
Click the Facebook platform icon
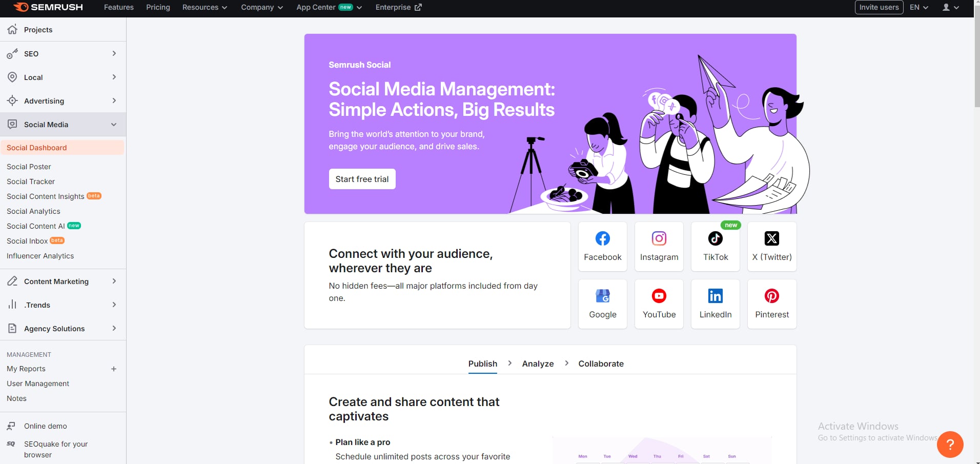pos(602,239)
